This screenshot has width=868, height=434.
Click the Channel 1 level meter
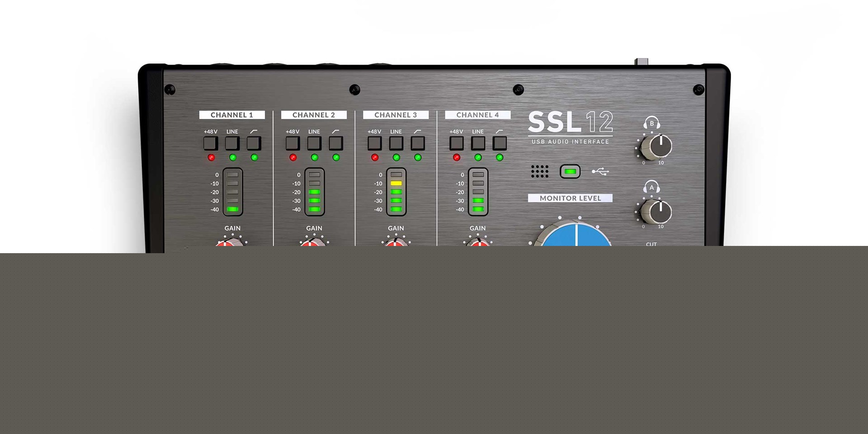click(x=233, y=192)
